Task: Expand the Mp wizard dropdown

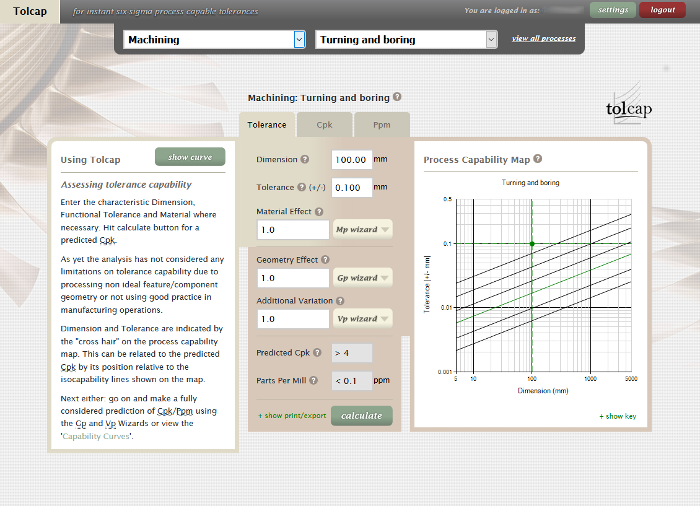Action: [x=362, y=230]
